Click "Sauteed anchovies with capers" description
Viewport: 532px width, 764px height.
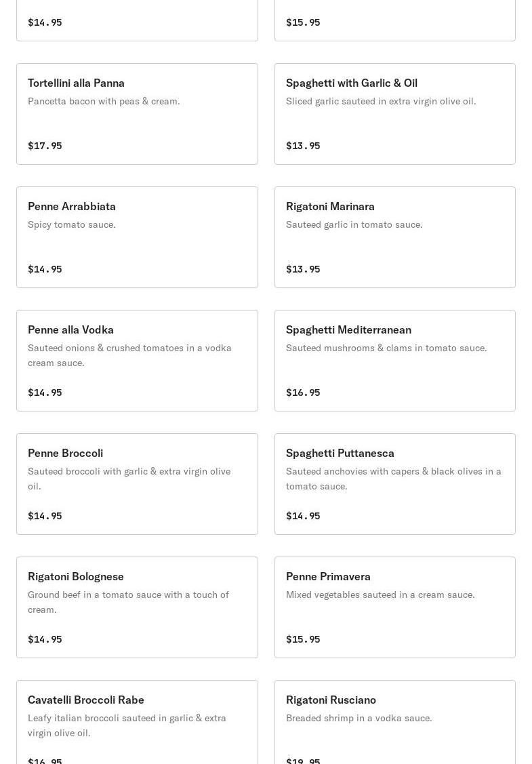pyautogui.click(x=393, y=478)
